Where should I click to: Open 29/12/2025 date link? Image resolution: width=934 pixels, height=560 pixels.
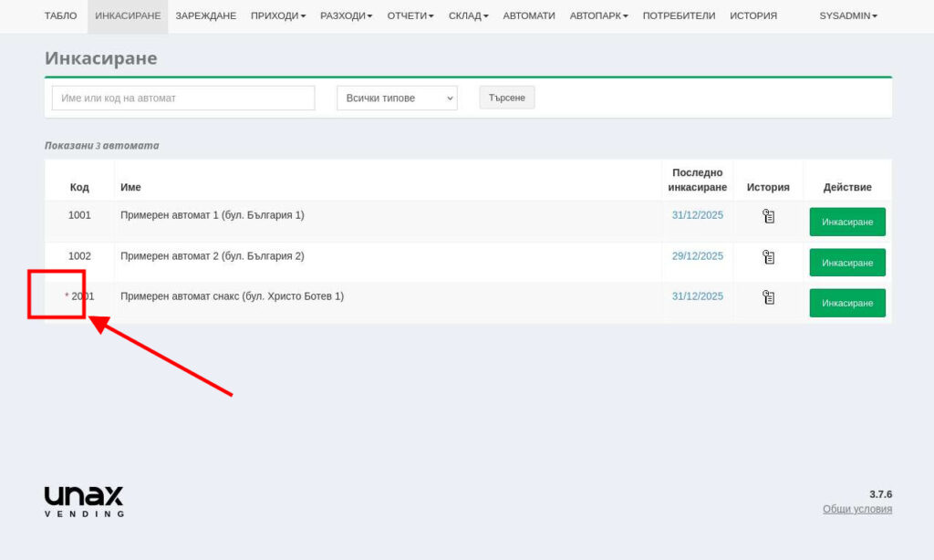(x=698, y=256)
